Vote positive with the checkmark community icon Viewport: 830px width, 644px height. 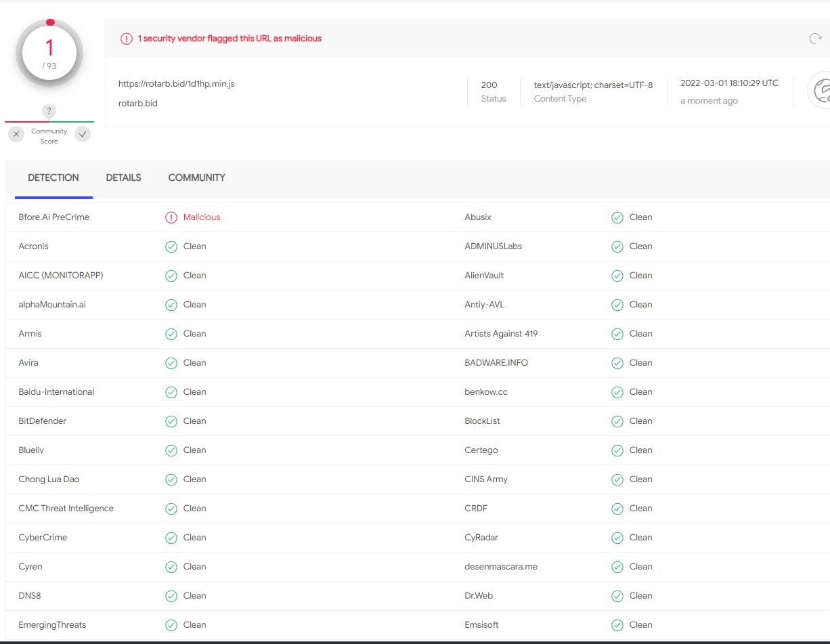(83, 134)
